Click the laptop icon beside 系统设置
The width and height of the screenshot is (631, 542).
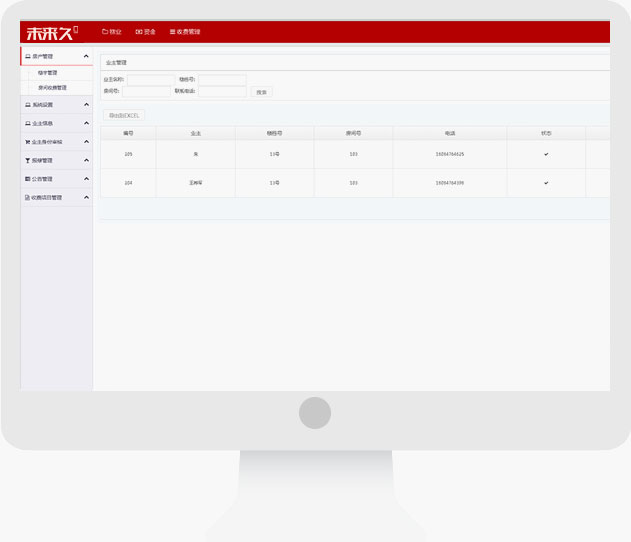[x=27, y=105]
